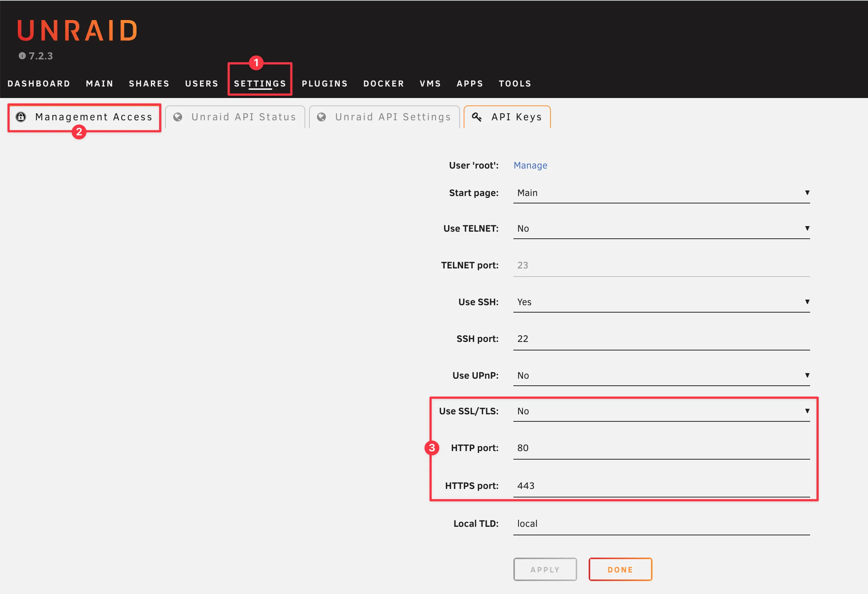The width and height of the screenshot is (868, 594).
Task: Click the HTTPS port input field
Action: [661, 486]
